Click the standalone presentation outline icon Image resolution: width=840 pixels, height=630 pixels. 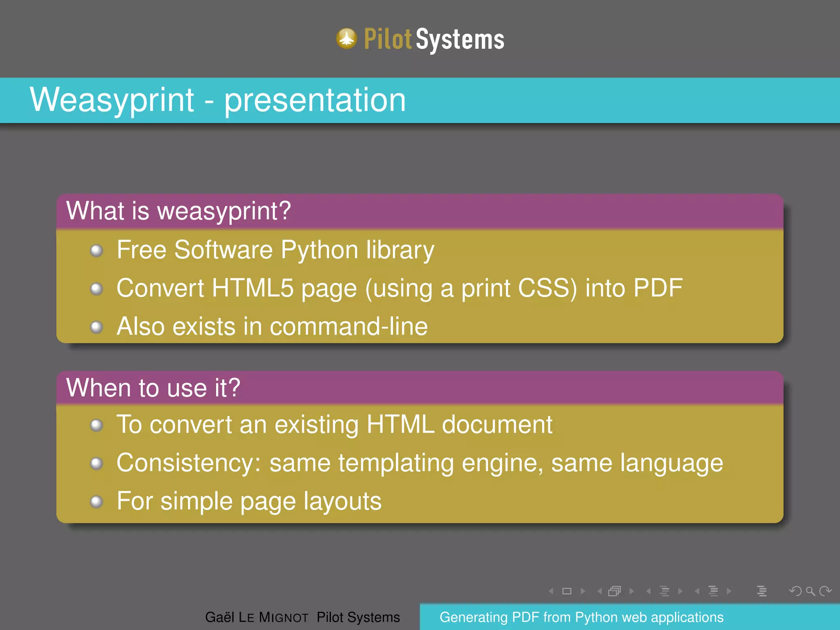click(x=762, y=591)
